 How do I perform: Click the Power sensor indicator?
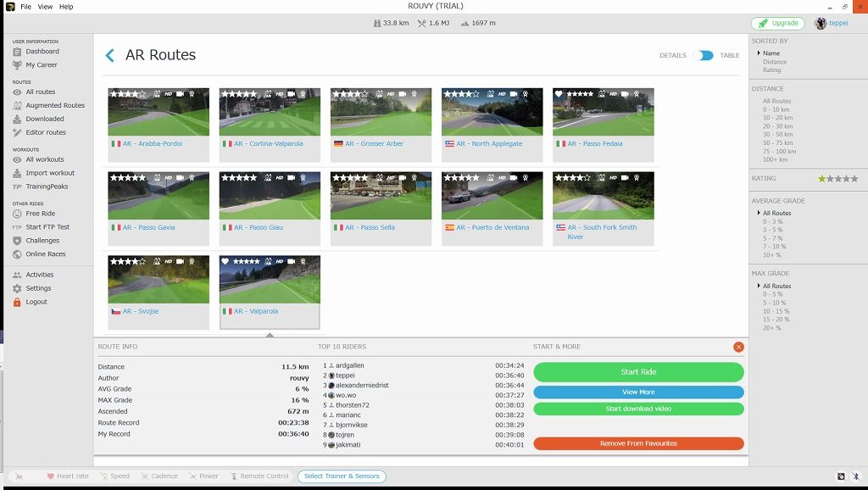tap(203, 476)
